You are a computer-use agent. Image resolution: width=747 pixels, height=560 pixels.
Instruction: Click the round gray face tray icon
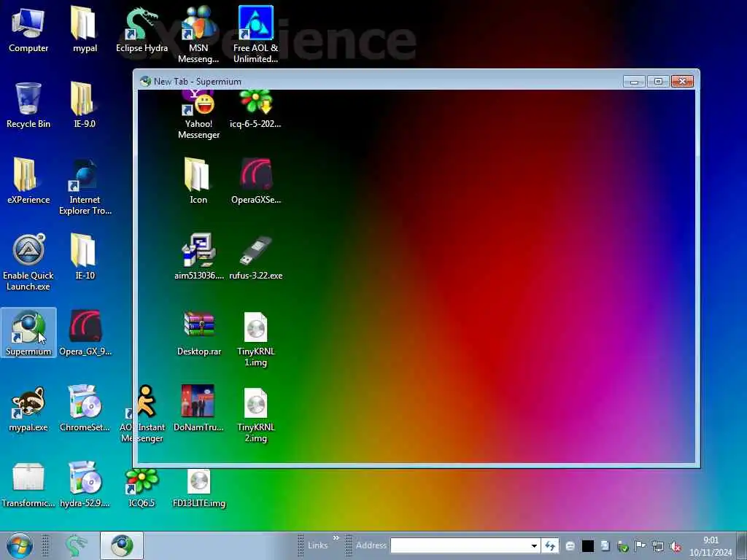click(x=570, y=546)
